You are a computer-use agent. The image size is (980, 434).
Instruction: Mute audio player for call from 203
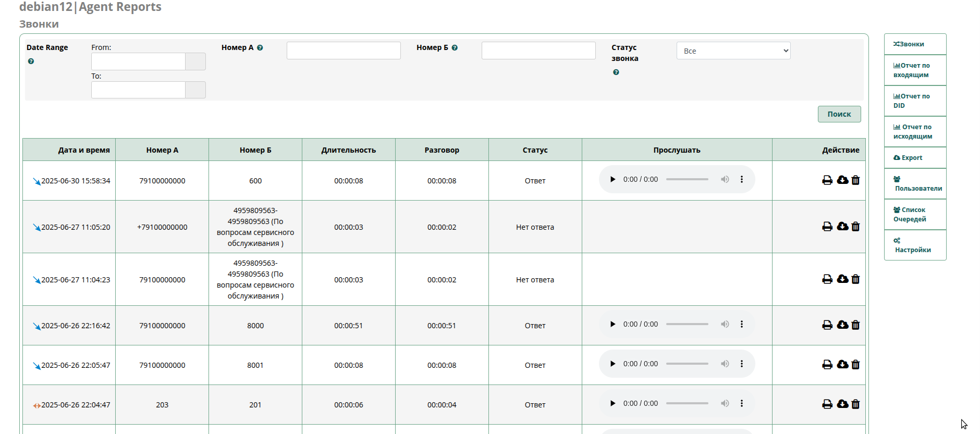point(725,403)
